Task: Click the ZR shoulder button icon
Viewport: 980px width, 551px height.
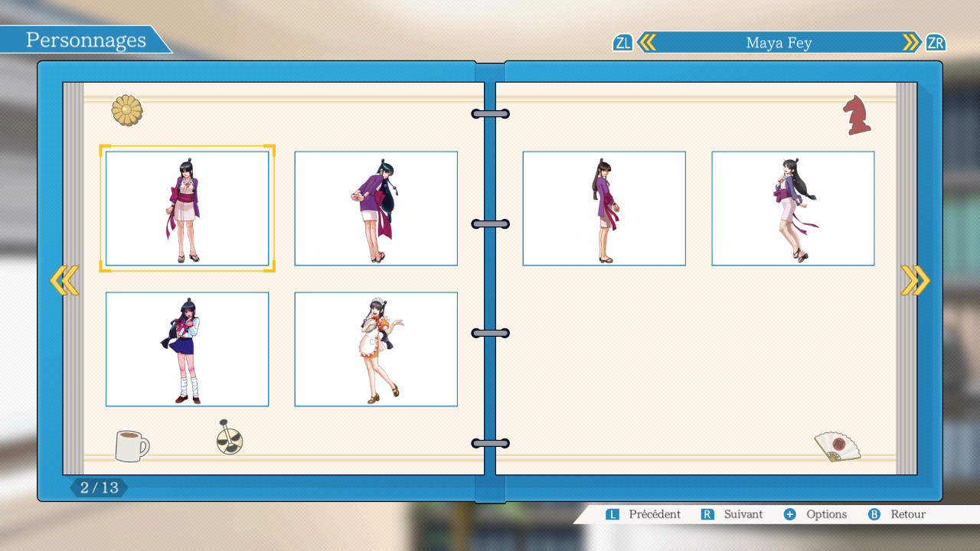Action: 935,43
